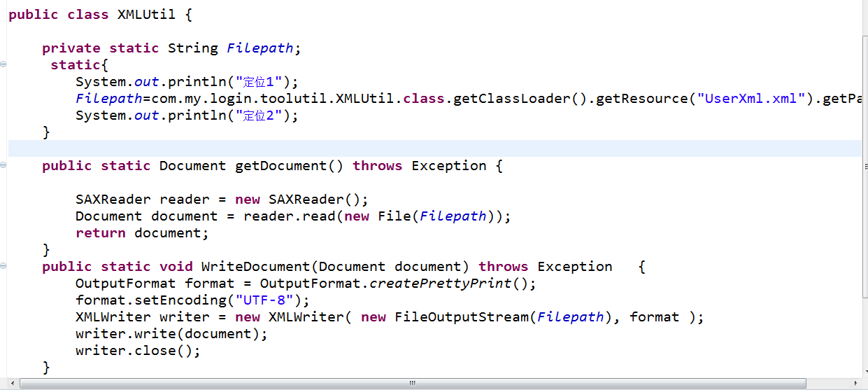868x390 pixels.
Task: Collapse the static initializer block fold marker
Action: click(x=3, y=64)
